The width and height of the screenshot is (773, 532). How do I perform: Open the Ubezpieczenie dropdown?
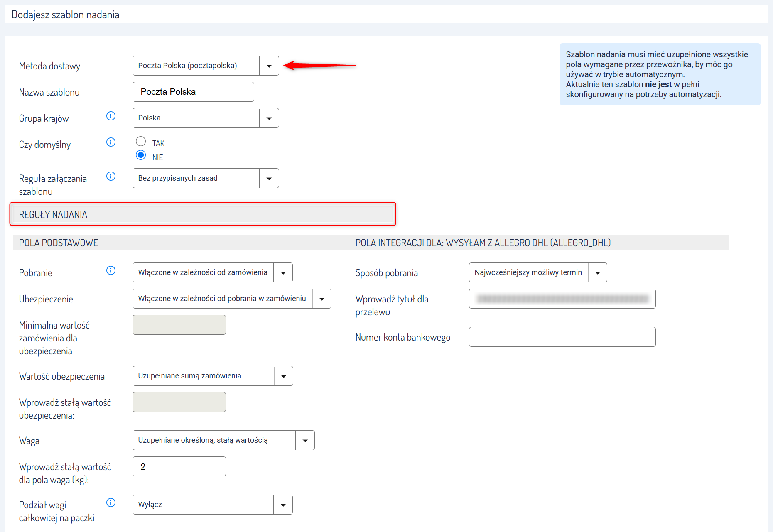click(x=321, y=299)
